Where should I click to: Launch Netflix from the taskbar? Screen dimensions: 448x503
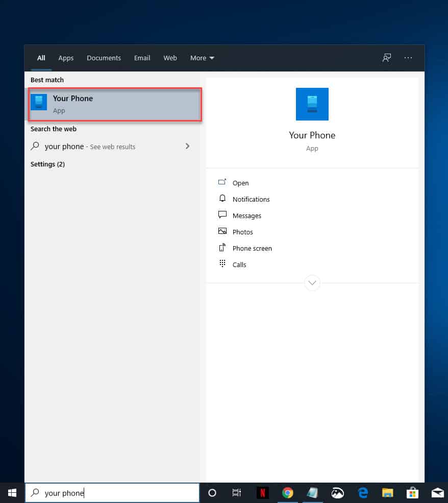(262, 493)
